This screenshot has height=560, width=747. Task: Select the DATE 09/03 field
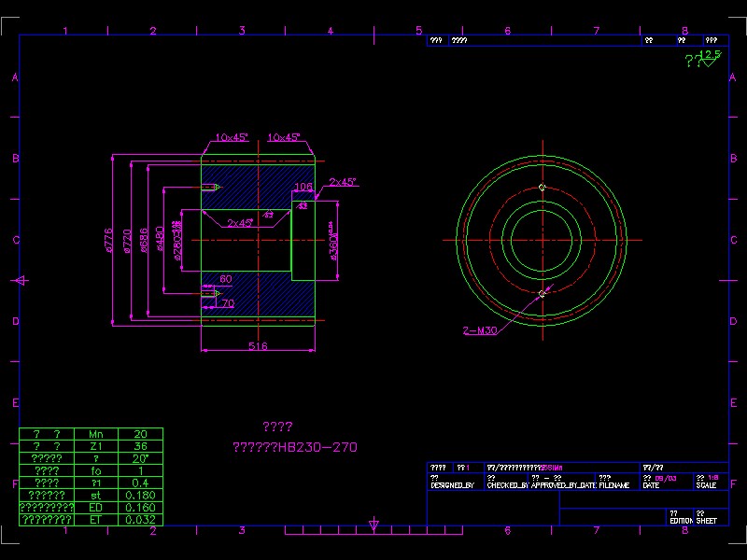click(x=663, y=477)
